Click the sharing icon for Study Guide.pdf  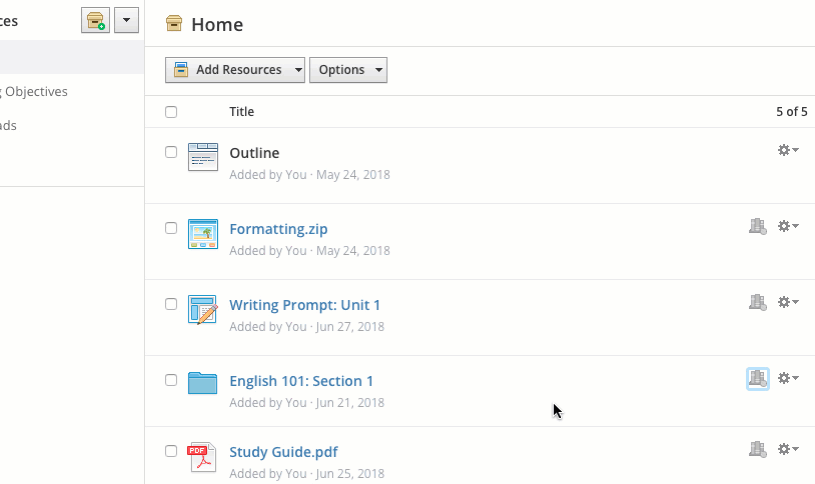pyautogui.click(x=757, y=450)
